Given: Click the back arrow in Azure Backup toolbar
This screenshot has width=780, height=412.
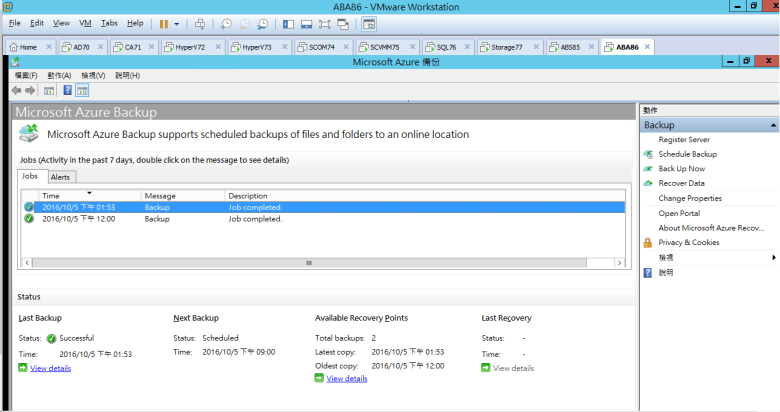Looking at the screenshot, I should point(16,91).
